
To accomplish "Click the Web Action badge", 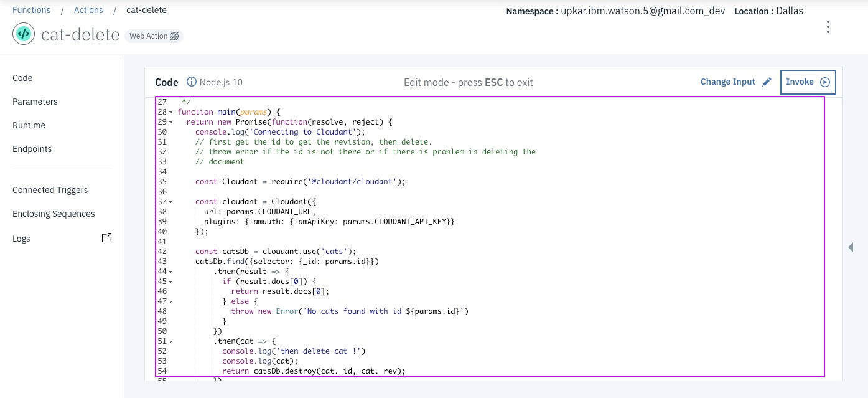I will pos(154,36).
